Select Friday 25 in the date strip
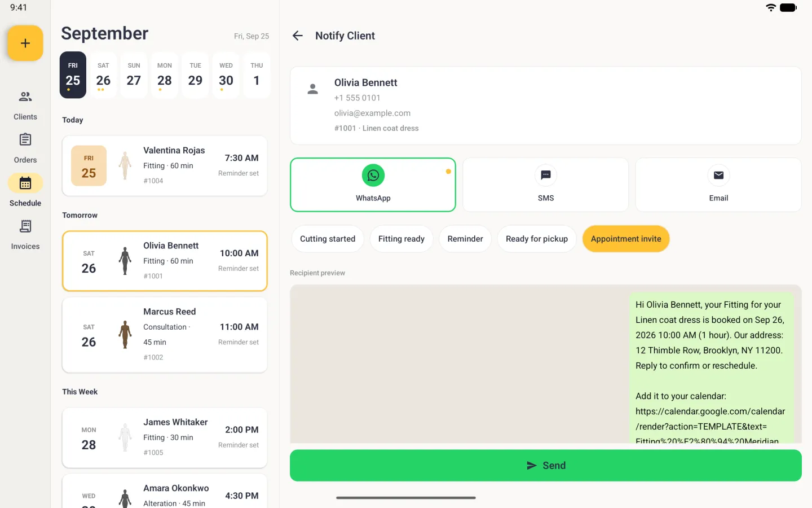The image size is (812, 508). click(73, 75)
